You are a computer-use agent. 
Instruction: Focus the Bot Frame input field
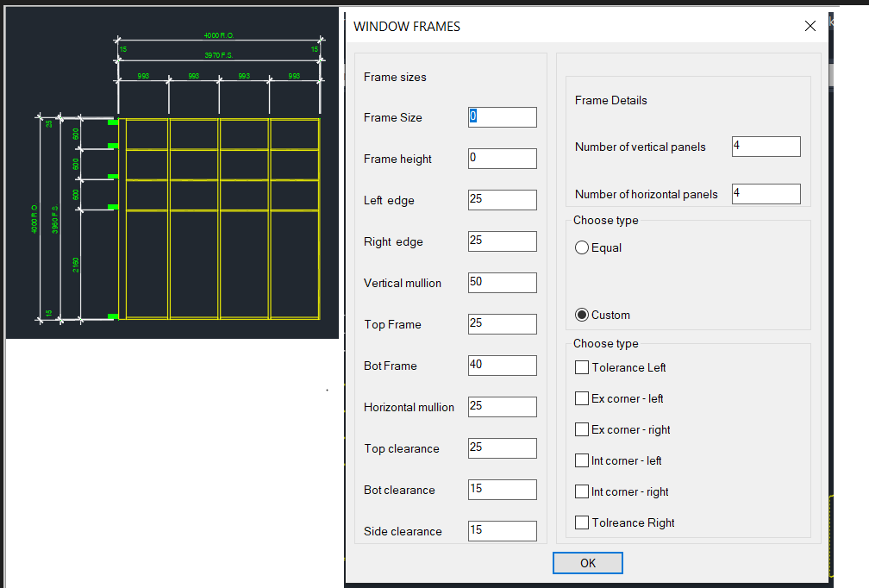tap(503, 366)
